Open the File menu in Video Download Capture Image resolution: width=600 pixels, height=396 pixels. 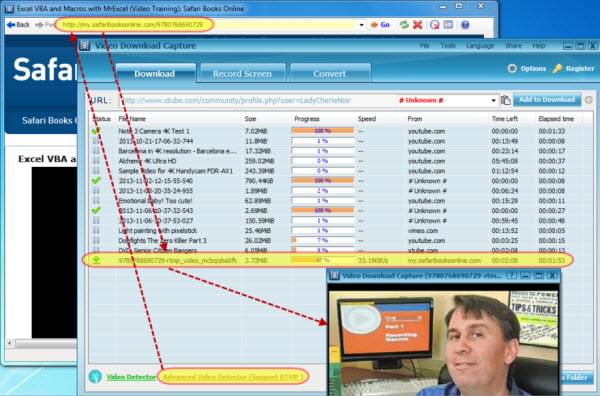[424, 46]
